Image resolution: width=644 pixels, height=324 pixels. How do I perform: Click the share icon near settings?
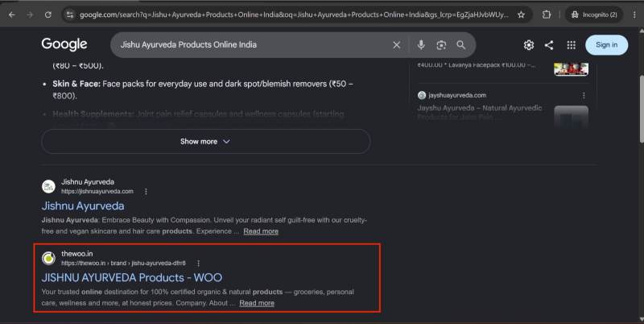[549, 45]
